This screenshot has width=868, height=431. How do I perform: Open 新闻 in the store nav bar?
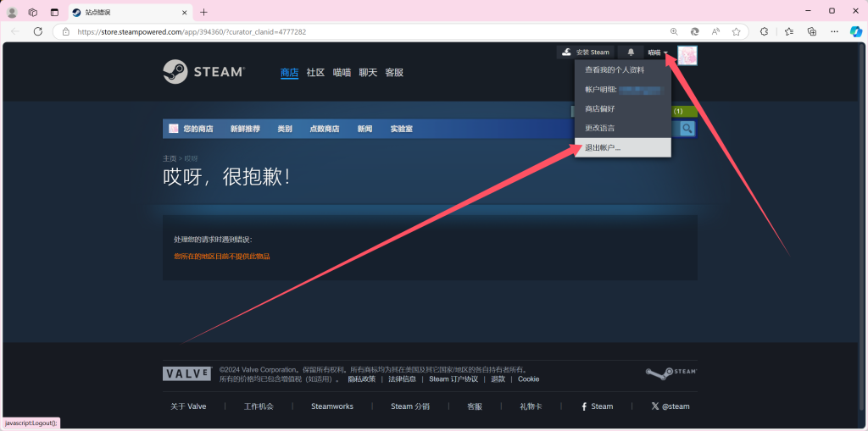(x=364, y=129)
